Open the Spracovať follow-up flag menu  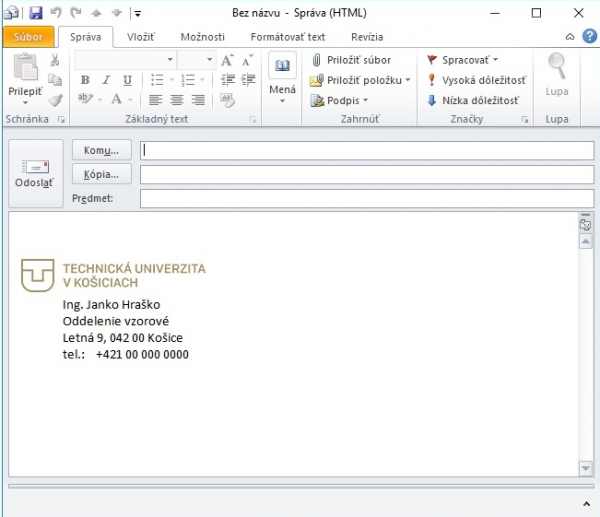(462, 60)
